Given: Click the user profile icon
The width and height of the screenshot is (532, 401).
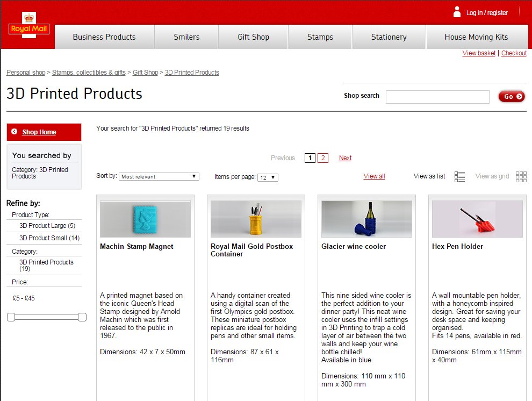Looking at the screenshot, I should [457, 12].
